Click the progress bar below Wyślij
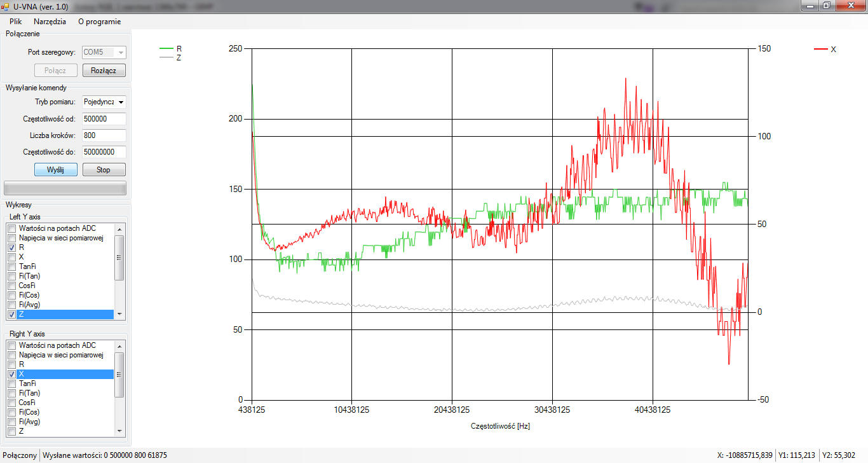The width and height of the screenshot is (868, 463). 65,188
